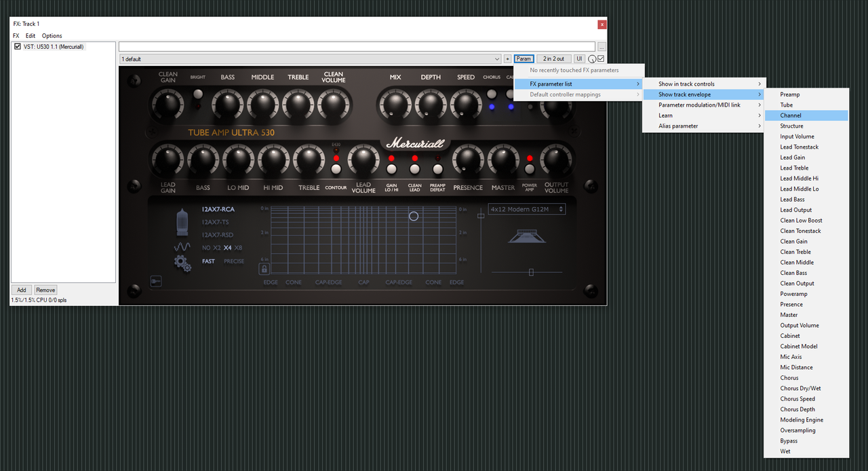Click the chorus Speed knob
The height and width of the screenshot is (471, 868).
pos(466,104)
